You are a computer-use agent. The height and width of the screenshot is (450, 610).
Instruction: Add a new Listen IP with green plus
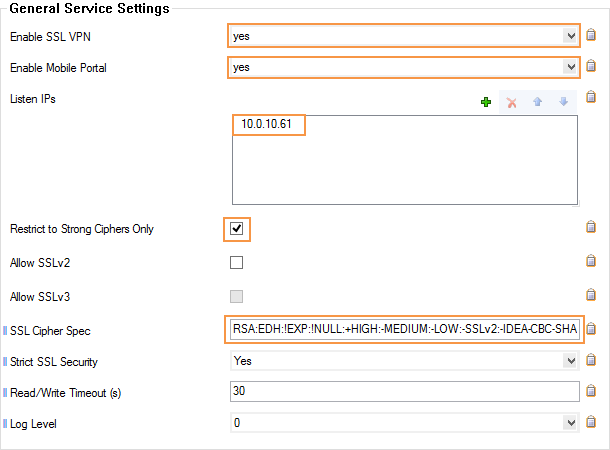pos(486,102)
